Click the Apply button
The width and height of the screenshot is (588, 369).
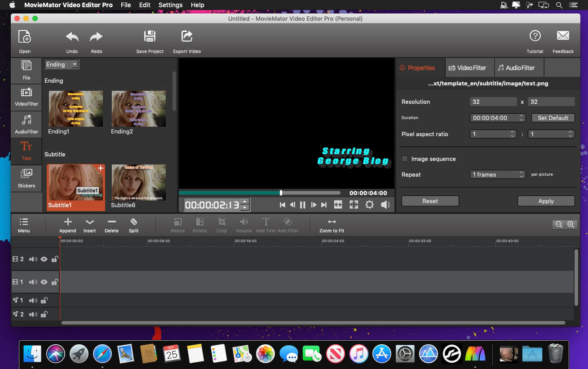(x=546, y=201)
